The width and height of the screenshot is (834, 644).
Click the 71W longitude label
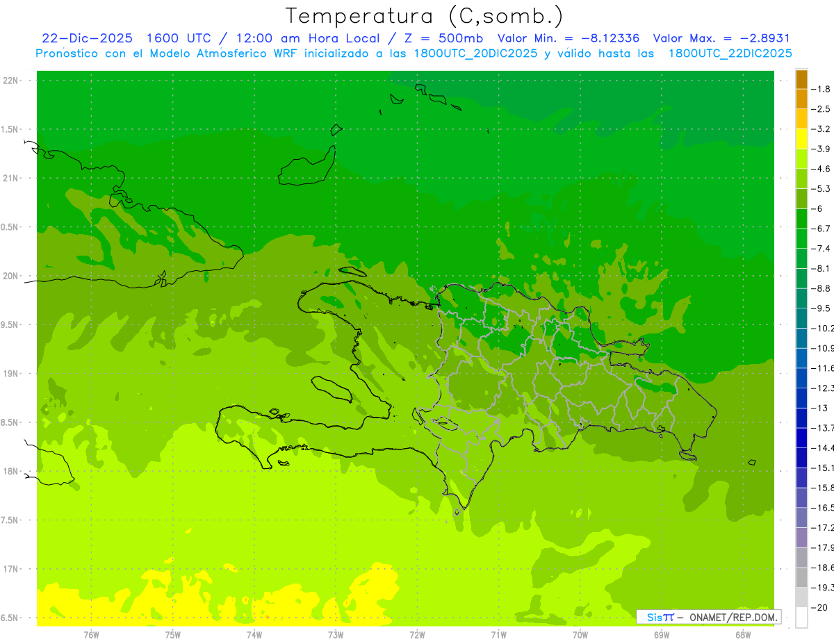498,634
